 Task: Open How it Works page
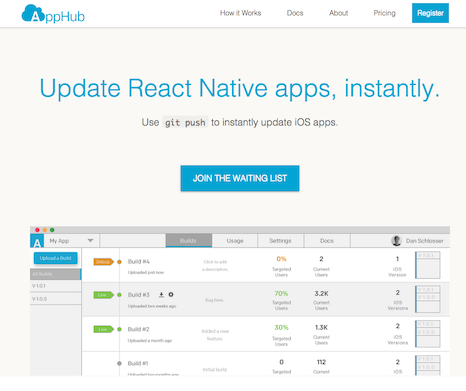point(240,13)
